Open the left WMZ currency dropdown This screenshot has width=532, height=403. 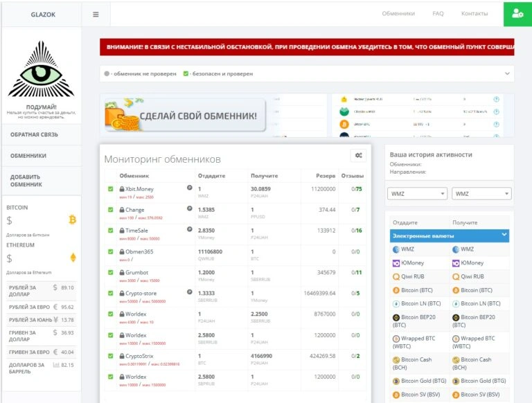pos(417,194)
